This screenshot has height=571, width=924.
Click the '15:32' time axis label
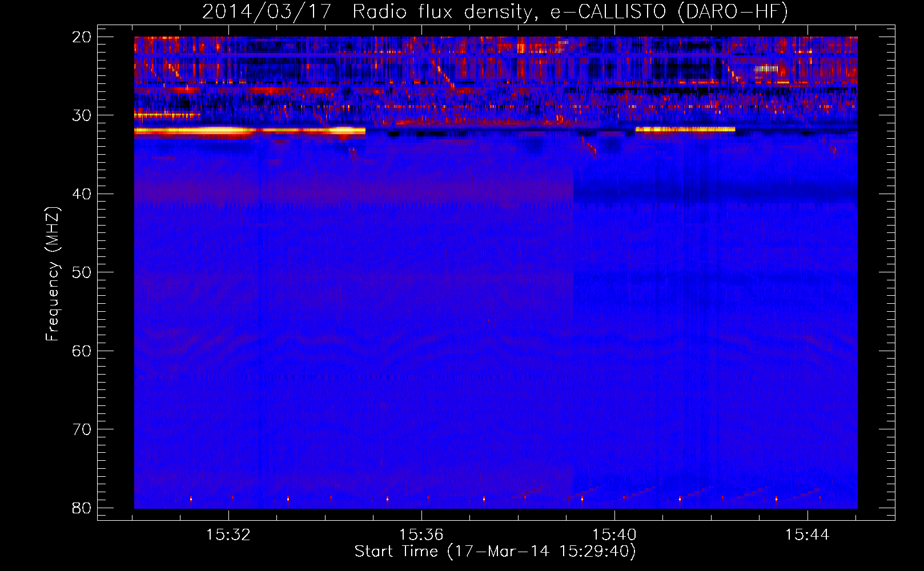tap(228, 535)
